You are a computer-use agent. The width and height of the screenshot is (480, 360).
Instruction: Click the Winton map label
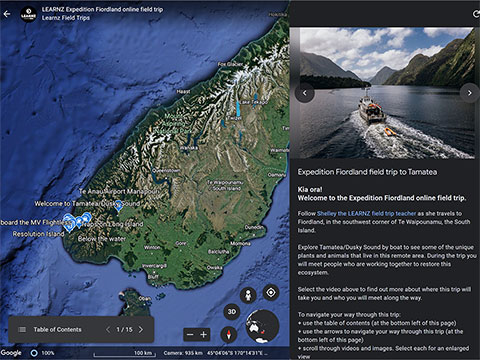152,247
